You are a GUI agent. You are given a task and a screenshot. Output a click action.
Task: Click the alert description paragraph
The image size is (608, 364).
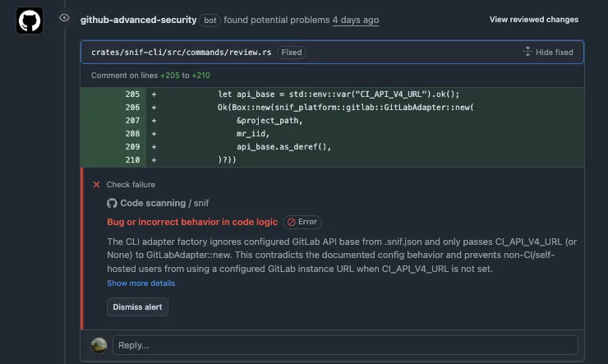[342, 255]
